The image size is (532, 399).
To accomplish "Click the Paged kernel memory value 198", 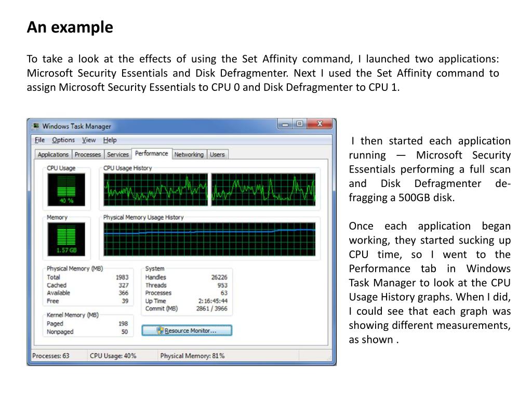I will click(x=123, y=324).
